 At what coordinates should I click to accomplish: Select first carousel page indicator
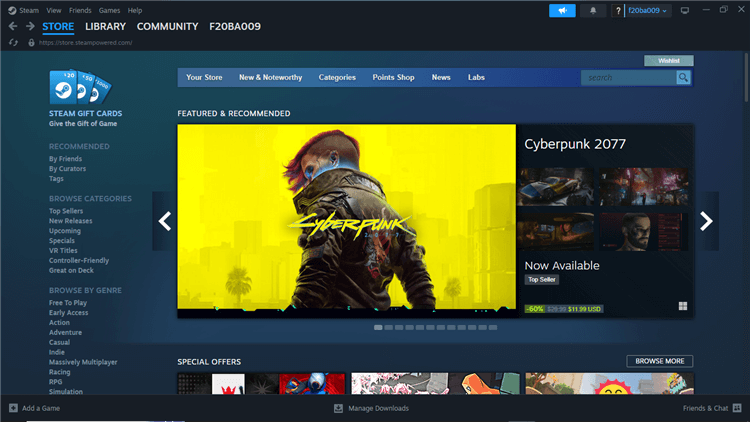click(x=378, y=328)
